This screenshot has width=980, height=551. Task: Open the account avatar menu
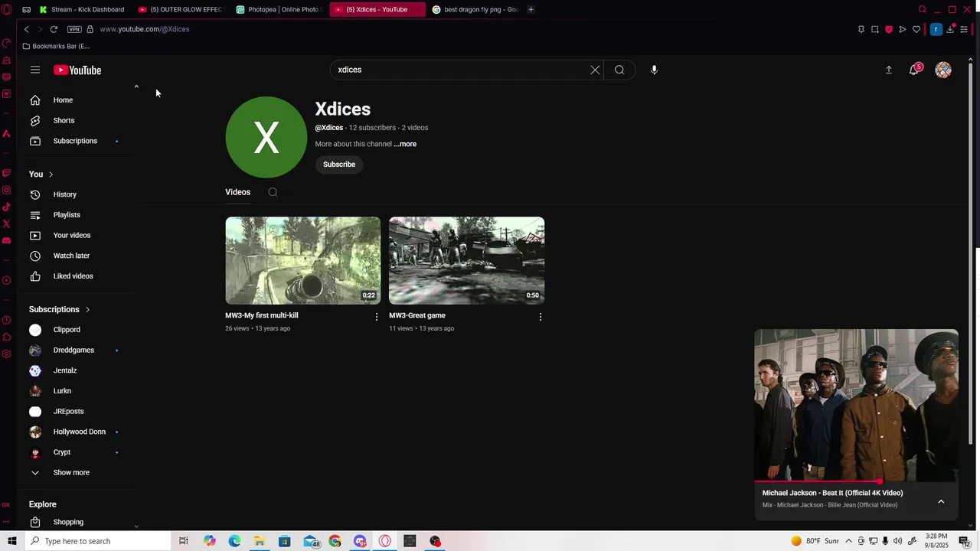[943, 70]
